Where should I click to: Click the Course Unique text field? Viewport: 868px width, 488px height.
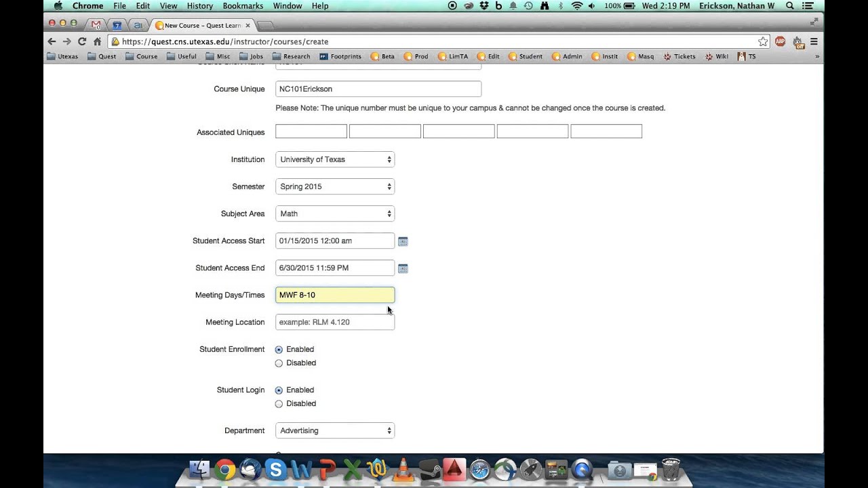(378, 89)
